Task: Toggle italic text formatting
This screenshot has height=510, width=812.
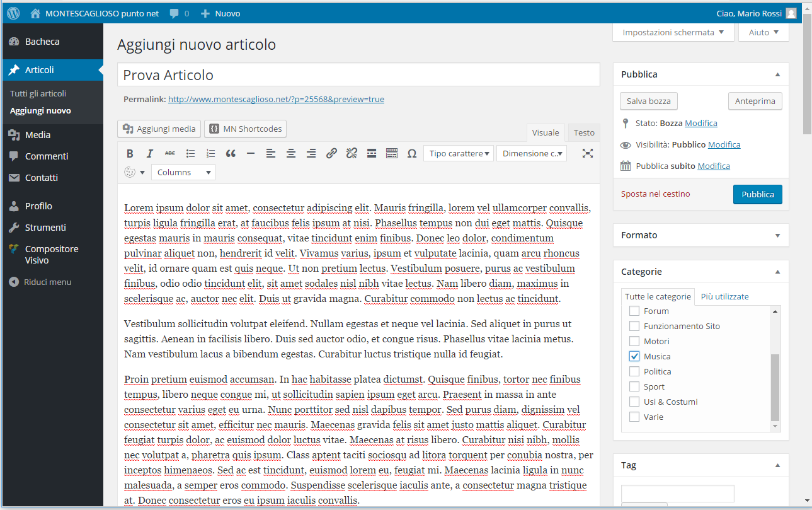Action: [149, 153]
